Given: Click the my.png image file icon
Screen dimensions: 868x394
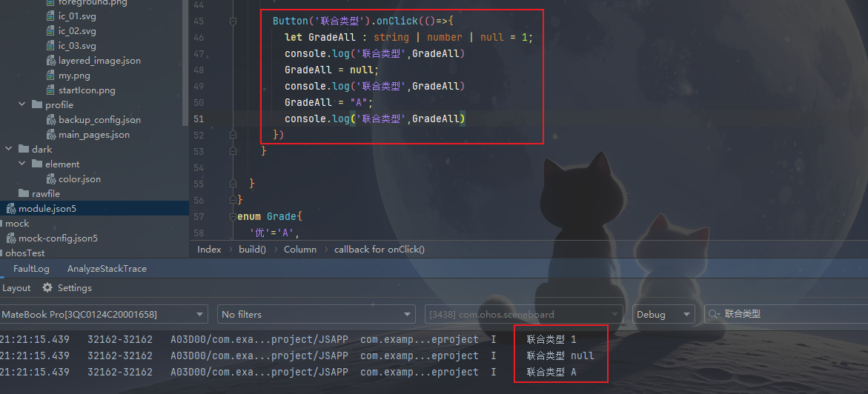Looking at the screenshot, I should click(x=51, y=76).
